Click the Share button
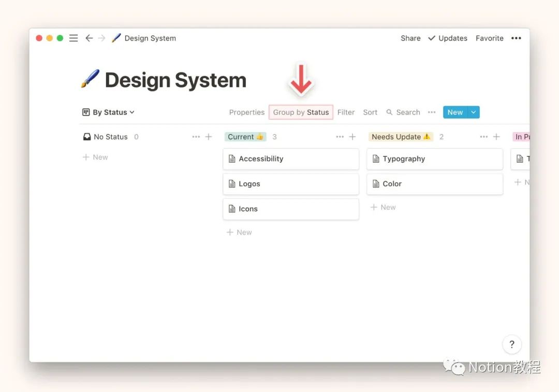This screenshot has width=559, height=392. (410, 38)
